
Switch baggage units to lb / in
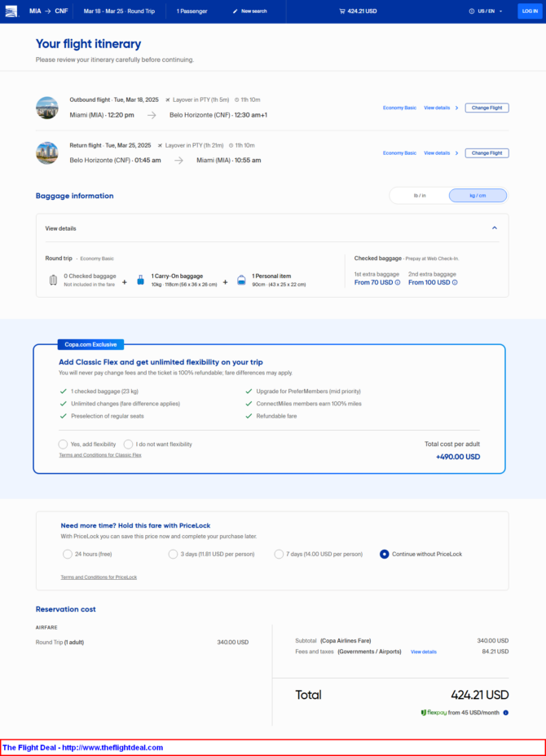point(420,196)
